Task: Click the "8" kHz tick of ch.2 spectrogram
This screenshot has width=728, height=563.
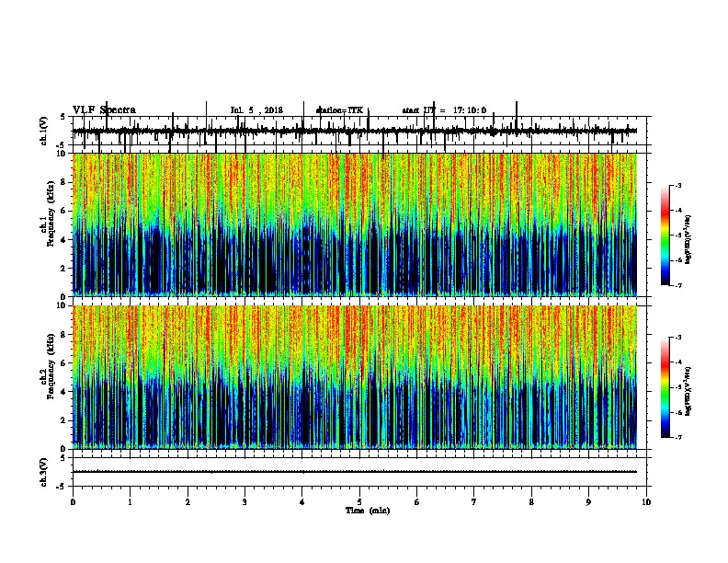Action: click(64, 334)
